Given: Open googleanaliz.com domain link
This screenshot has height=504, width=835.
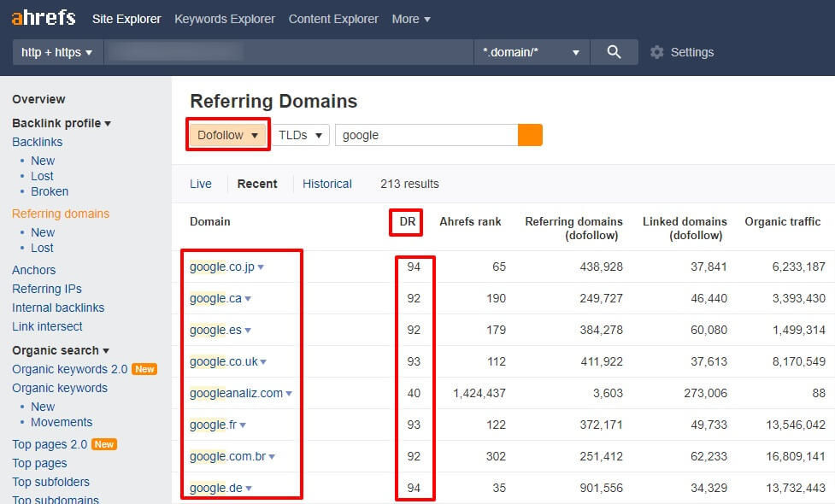Looking at the screenshot, I should click(x=237, y=393).
